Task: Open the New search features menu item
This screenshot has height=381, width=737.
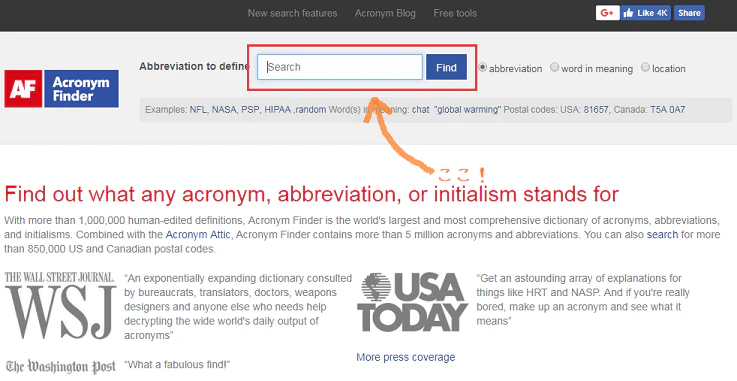Action: pos(292,13)
